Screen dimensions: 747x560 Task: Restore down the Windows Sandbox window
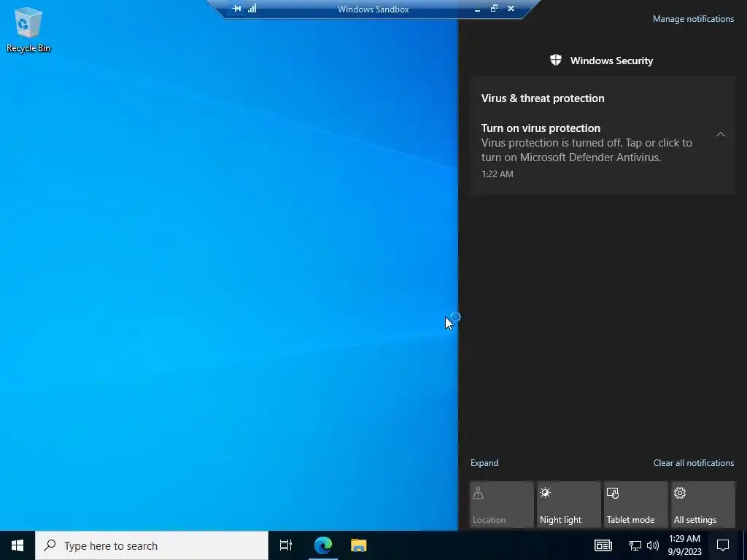(494, 8)
